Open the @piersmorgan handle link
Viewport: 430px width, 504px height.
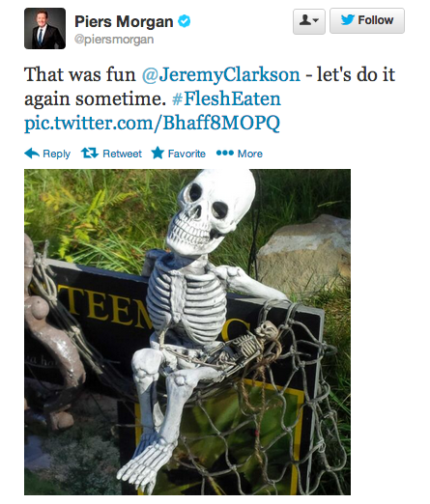pyautogui.click(x=114, y=40)
